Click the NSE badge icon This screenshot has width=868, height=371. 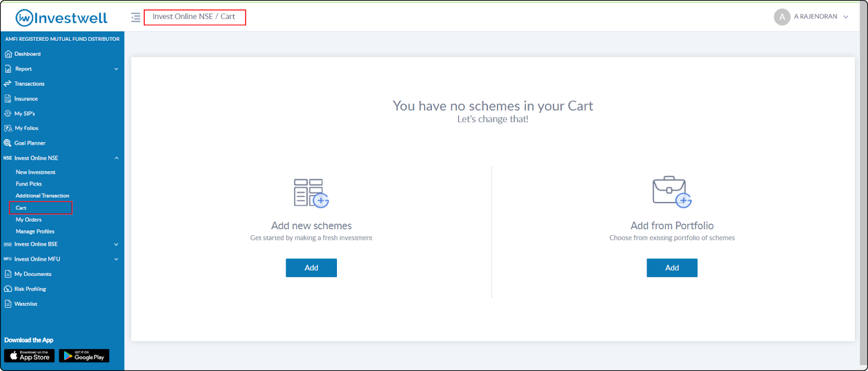[8, 158]
